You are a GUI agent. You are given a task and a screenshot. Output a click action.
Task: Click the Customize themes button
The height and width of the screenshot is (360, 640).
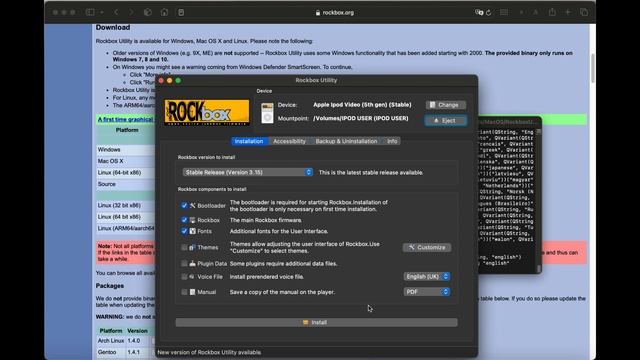click(x=427, y=247)
